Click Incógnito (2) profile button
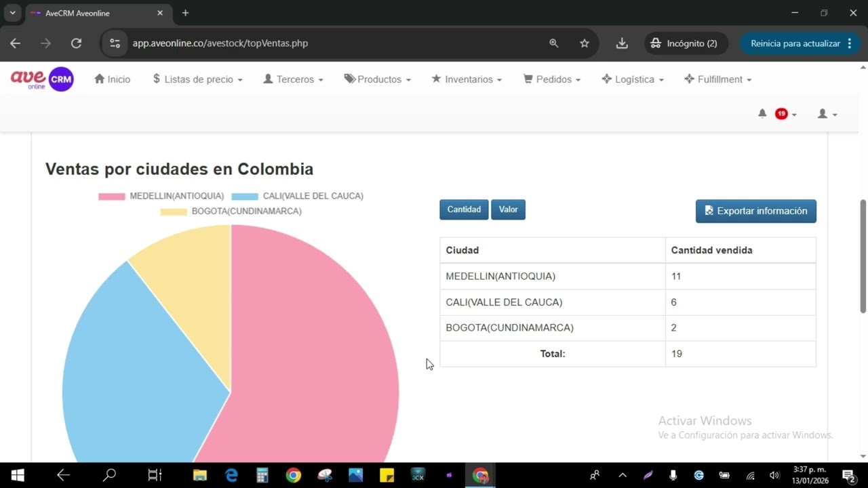Screen dimensions: 868x488 [686, 43]
